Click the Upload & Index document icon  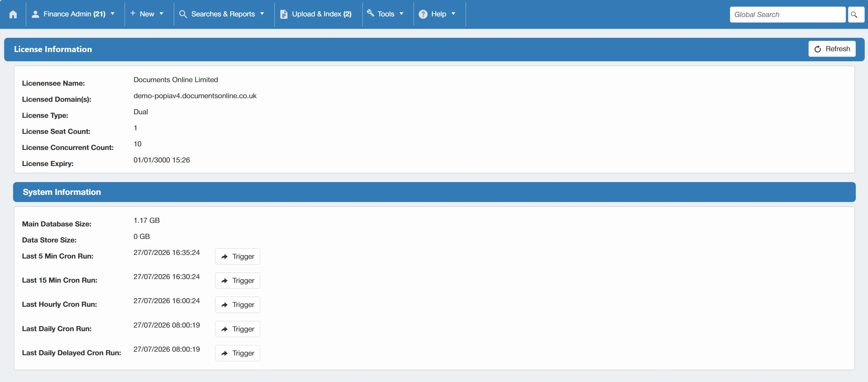[x=284, y=14]
